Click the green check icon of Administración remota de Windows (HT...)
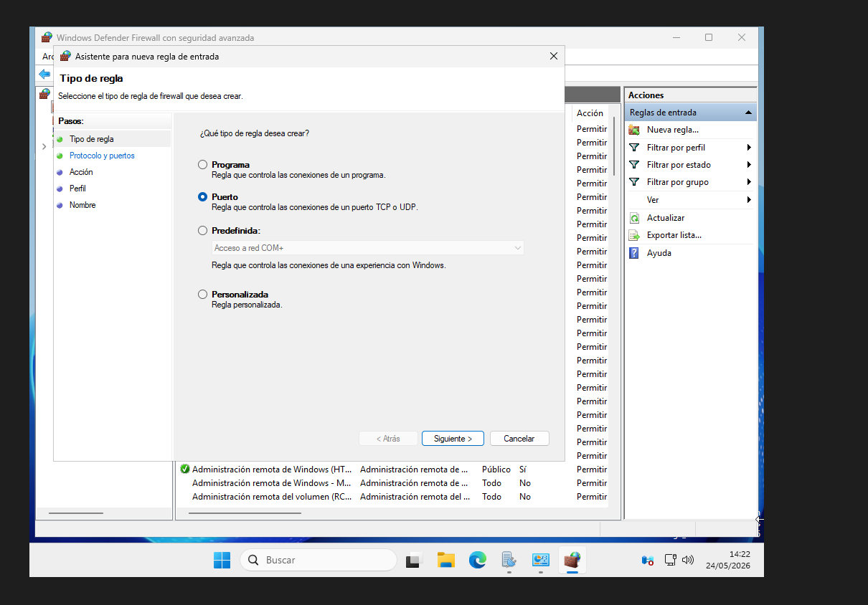 pos(185,470)
